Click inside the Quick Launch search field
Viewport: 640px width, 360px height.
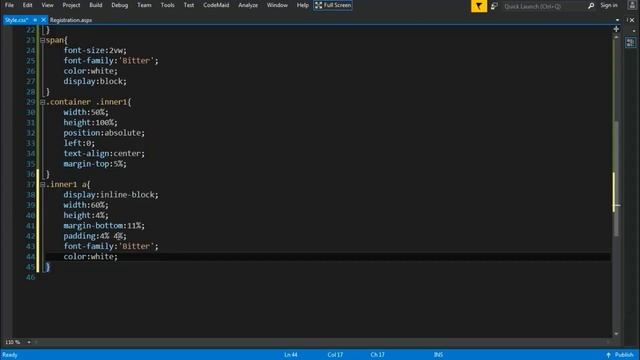click(x=543, y=6)
